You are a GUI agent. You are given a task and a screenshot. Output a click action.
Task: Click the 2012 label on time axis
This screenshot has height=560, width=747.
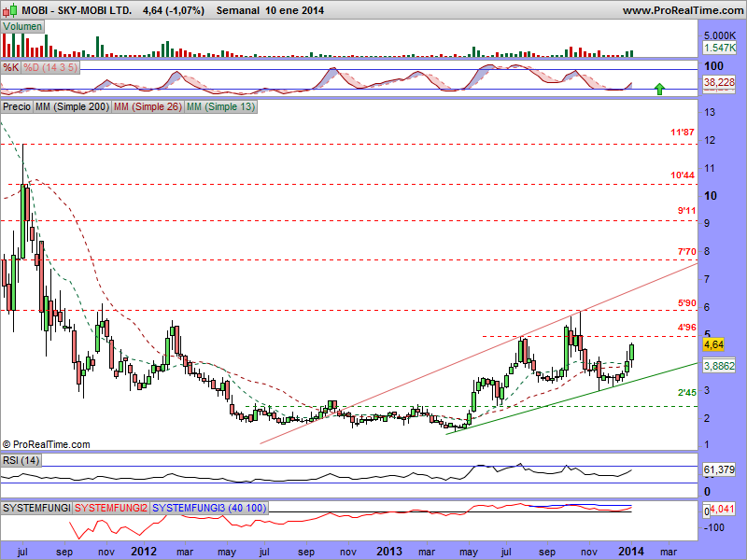pos(144,552)
